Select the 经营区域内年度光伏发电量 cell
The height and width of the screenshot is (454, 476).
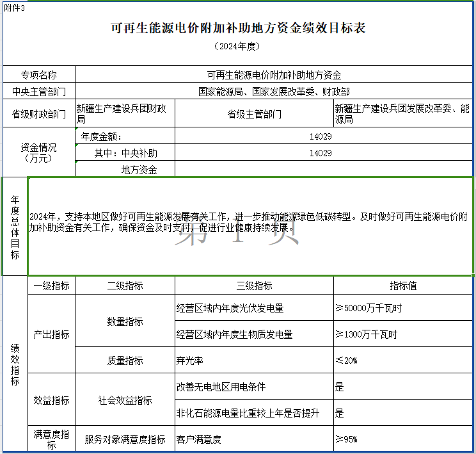tap(254, 308)
